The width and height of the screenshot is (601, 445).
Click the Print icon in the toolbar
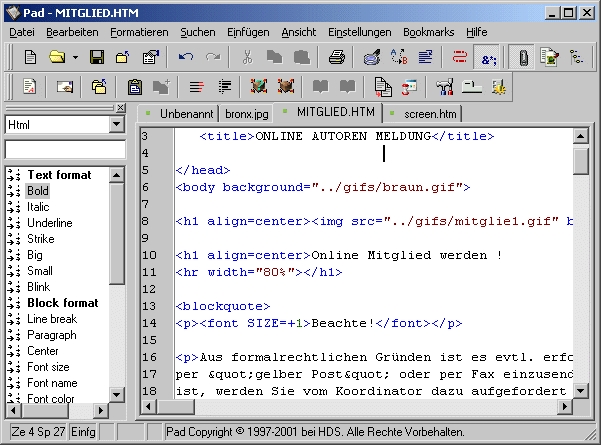(338, 58)
